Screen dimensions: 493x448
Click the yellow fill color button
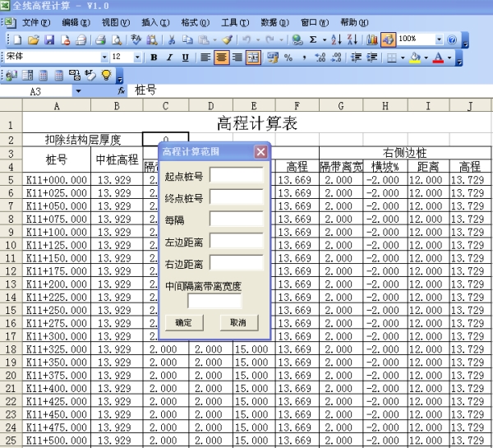414,58
